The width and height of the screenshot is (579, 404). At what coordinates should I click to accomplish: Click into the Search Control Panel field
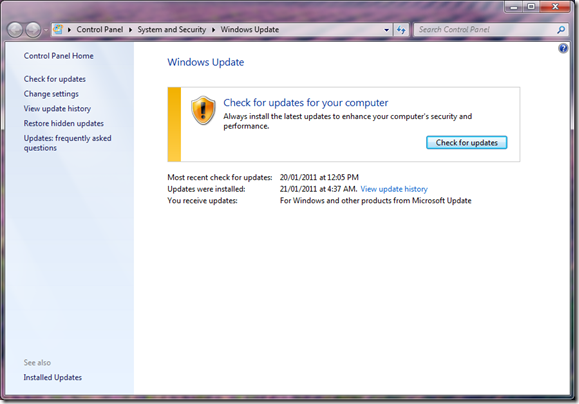pyautogui.click(x=485, y=30)
